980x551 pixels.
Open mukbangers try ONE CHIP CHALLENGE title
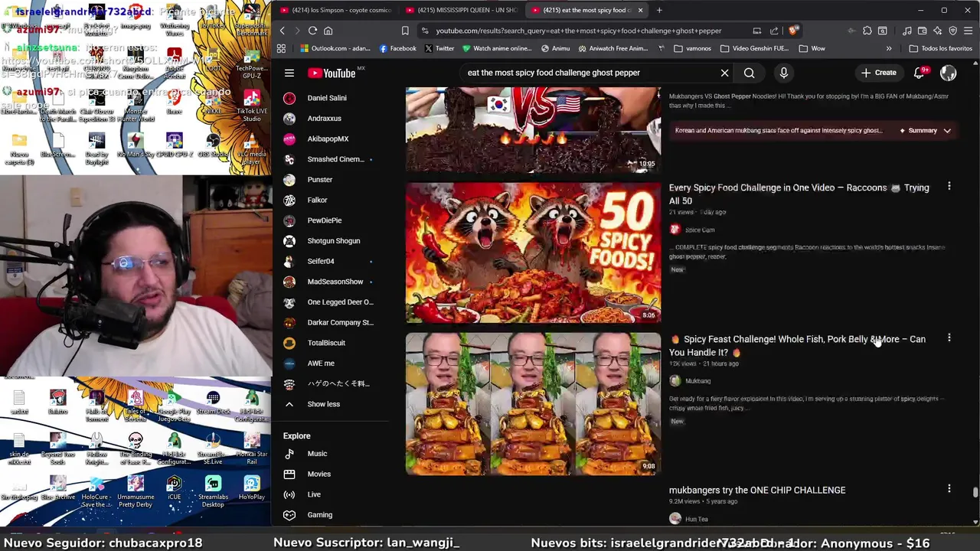point(757,490)
